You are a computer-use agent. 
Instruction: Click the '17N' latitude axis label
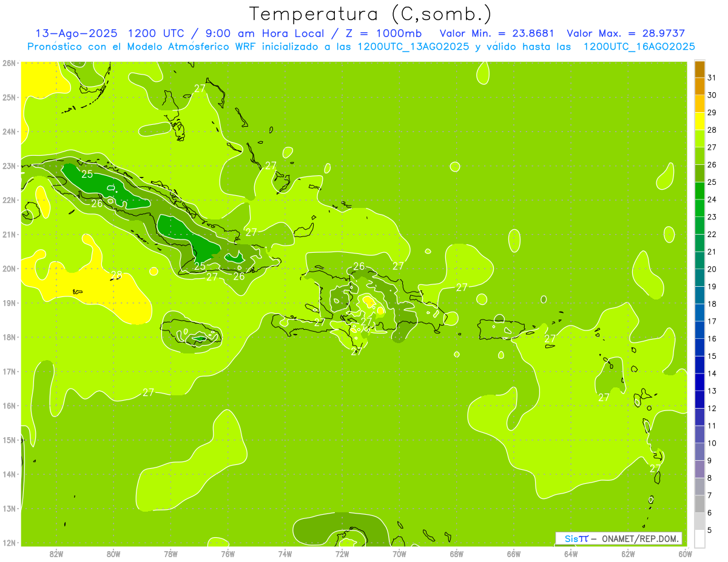(8, 371)
